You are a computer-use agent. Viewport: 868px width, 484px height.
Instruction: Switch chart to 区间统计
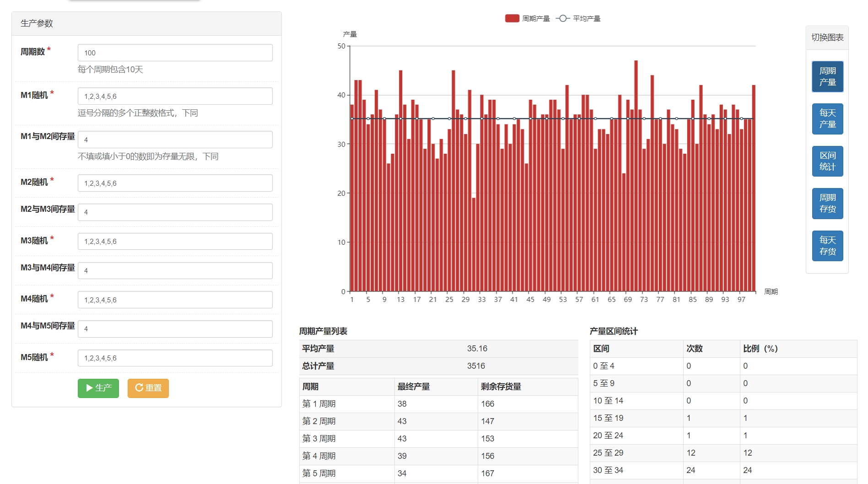827,161
